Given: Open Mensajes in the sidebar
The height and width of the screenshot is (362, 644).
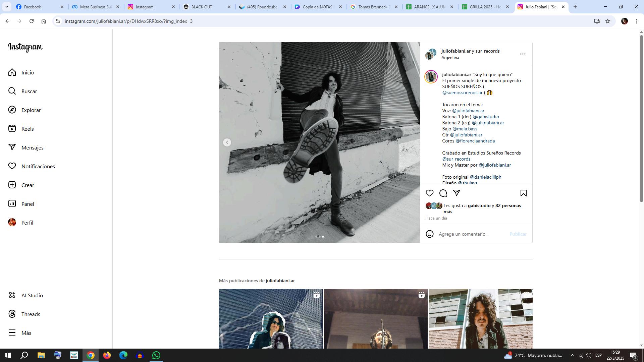Looking at the screenshot, I should [32, 147].
